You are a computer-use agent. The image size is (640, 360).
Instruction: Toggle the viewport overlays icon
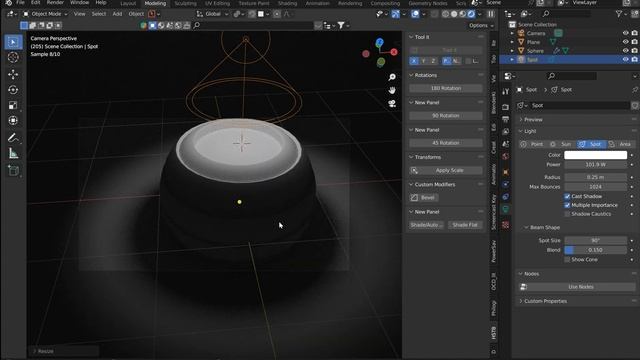(x=415, y=14)
